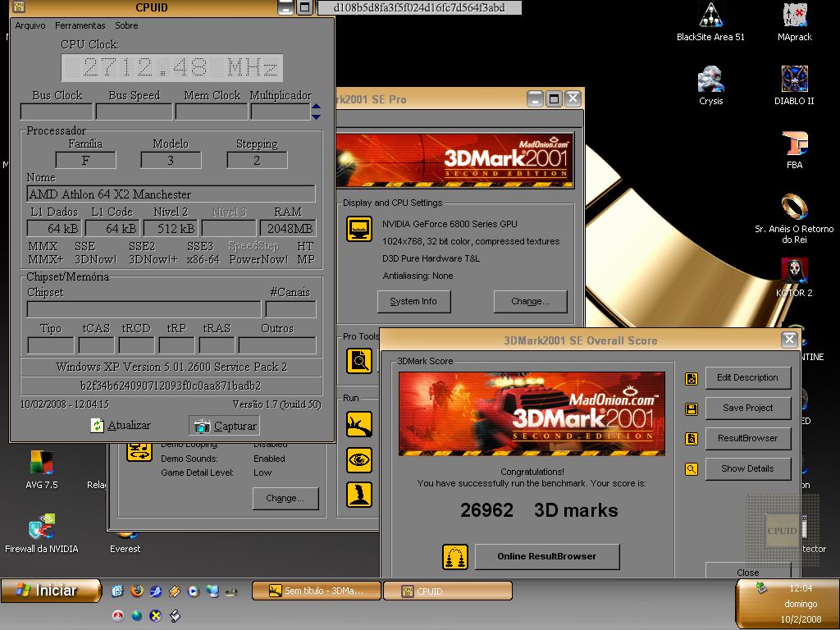Open Sr. Anéis O Retorno do Rei shortcut
Viewport: 840px width, 630px height.
794,218
